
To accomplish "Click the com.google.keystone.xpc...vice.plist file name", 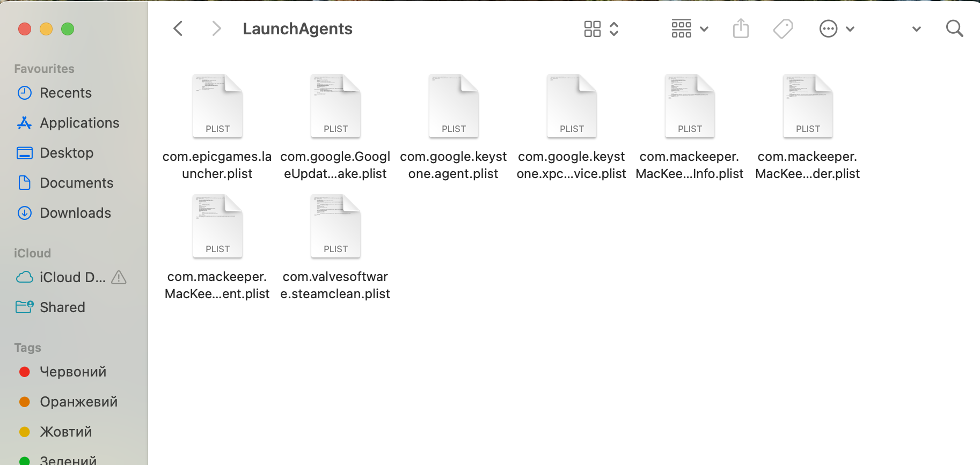I will [572, 165].
